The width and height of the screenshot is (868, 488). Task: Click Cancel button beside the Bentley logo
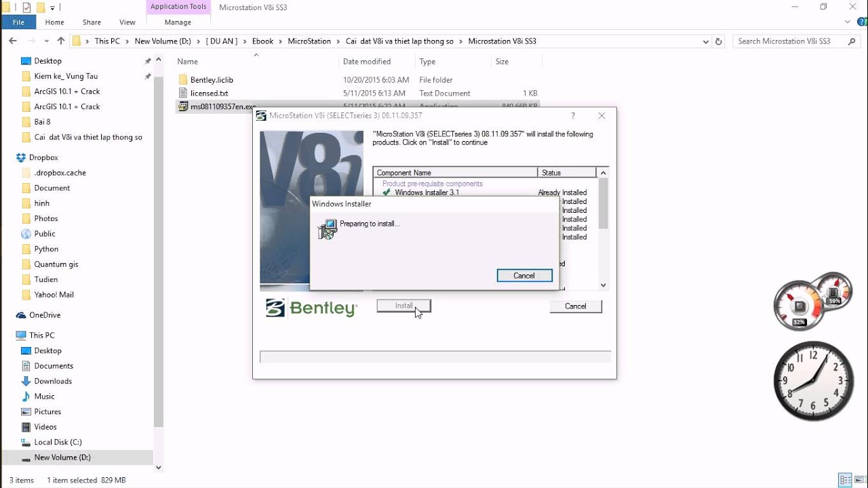click(575, 306)
